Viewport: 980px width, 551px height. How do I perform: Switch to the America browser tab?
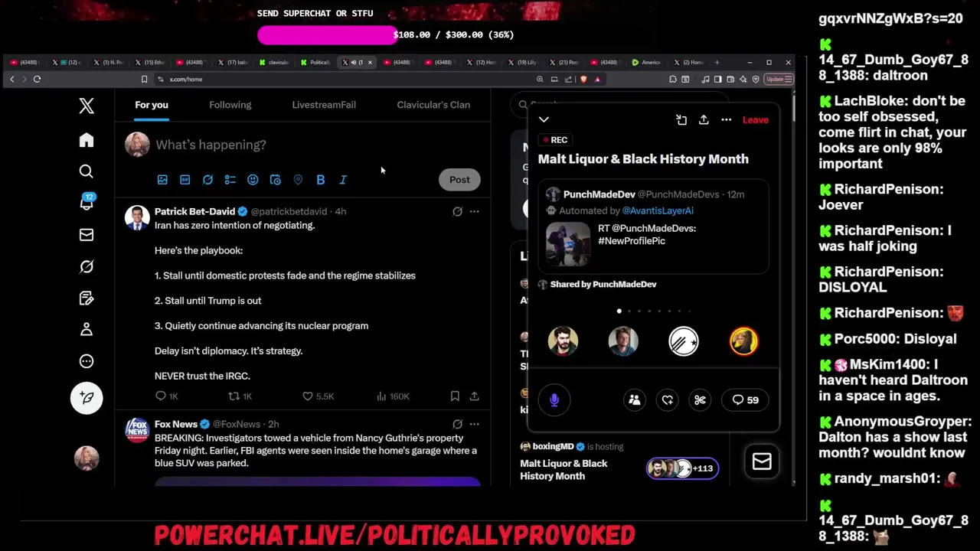648,62
